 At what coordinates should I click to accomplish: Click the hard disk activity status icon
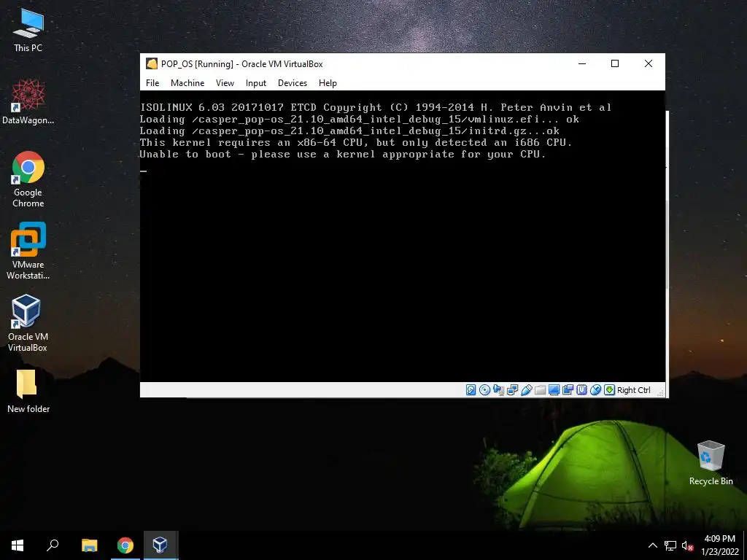tap(471, 390)
